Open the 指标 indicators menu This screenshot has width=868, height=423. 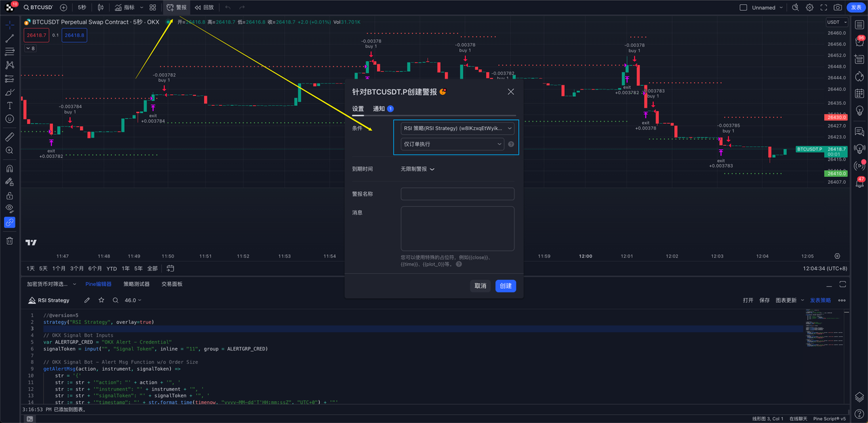[x=123, y=7]
